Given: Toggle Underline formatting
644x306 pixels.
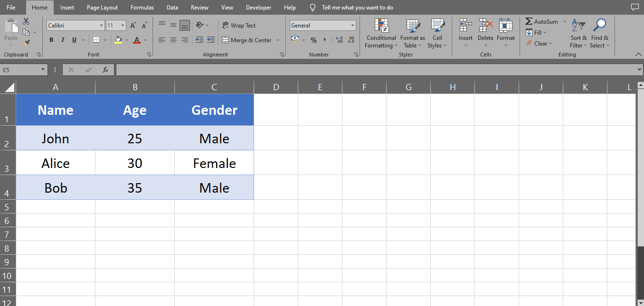Looking at the screenshot, I should (x=73, y=40).
